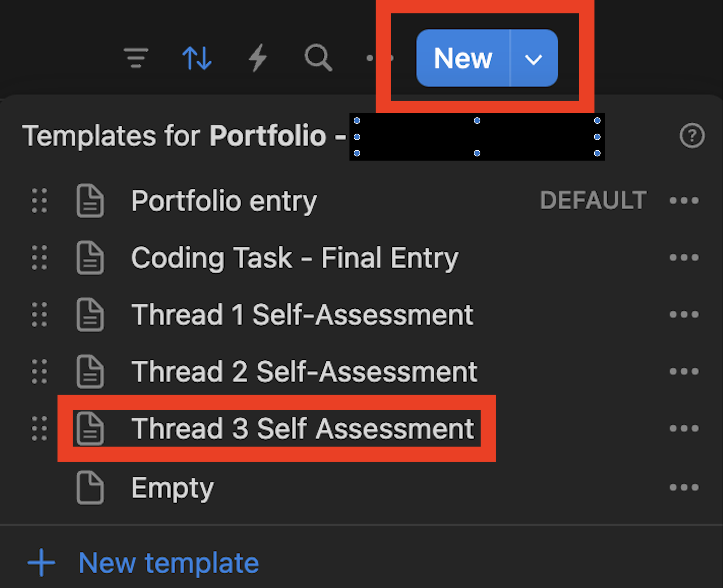
Task: Open Thread 3 Self Assessment template
Action: click(302, 429)
